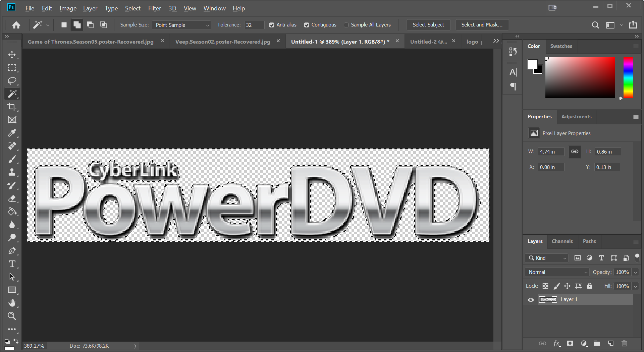Viewport: 644px width, 352px height.
Task: Toggle the Contiguous checkbox
Action: tap(307, 25)
